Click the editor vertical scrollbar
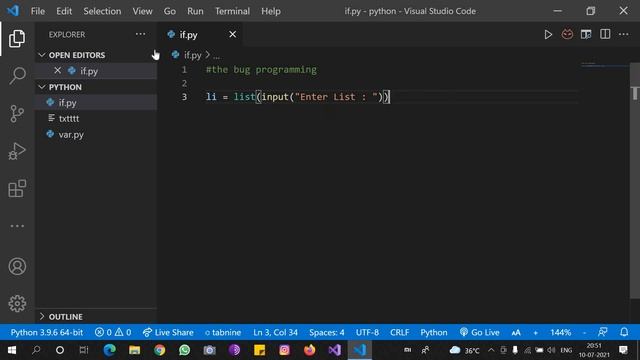 coord(635,180)
